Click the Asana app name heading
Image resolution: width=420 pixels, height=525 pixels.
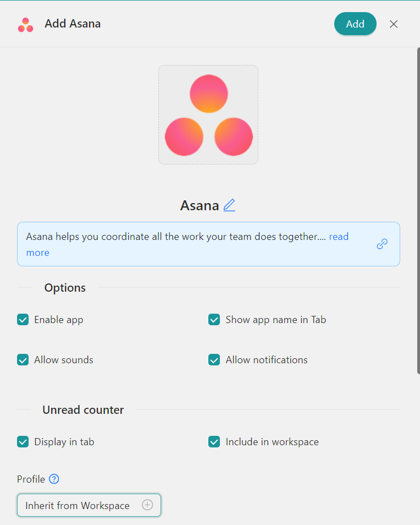tap(200, 206)
